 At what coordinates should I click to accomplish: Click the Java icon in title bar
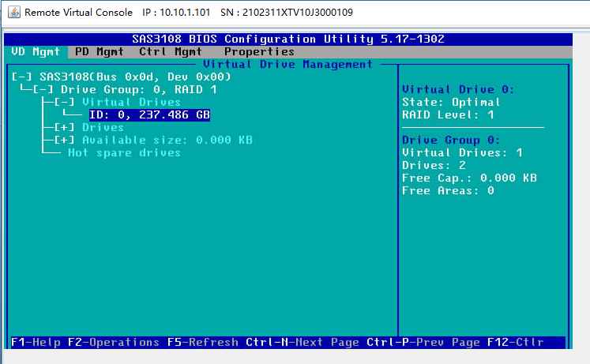(14, 12)
